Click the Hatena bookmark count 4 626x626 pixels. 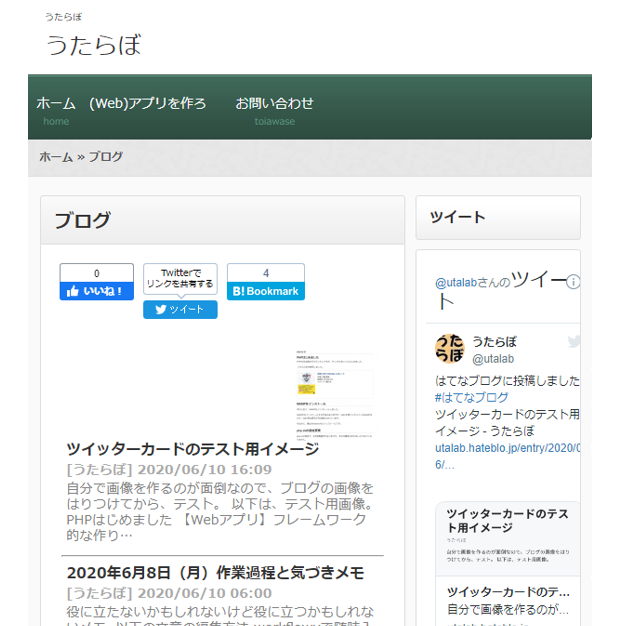[x=266, y=273]
